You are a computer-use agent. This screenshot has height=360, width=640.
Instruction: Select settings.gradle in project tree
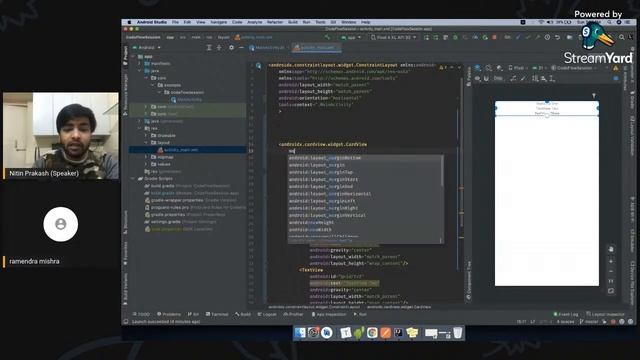(181, 222)
